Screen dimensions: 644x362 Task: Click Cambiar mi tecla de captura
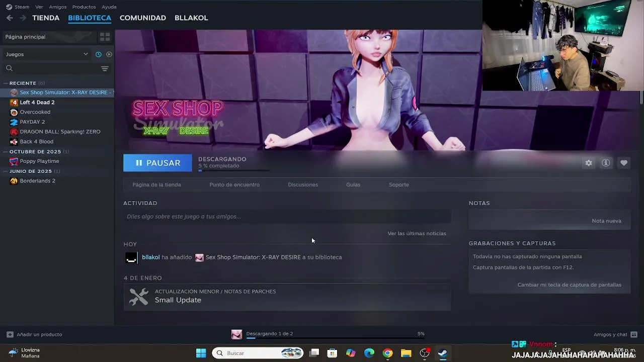pos(569,285)
